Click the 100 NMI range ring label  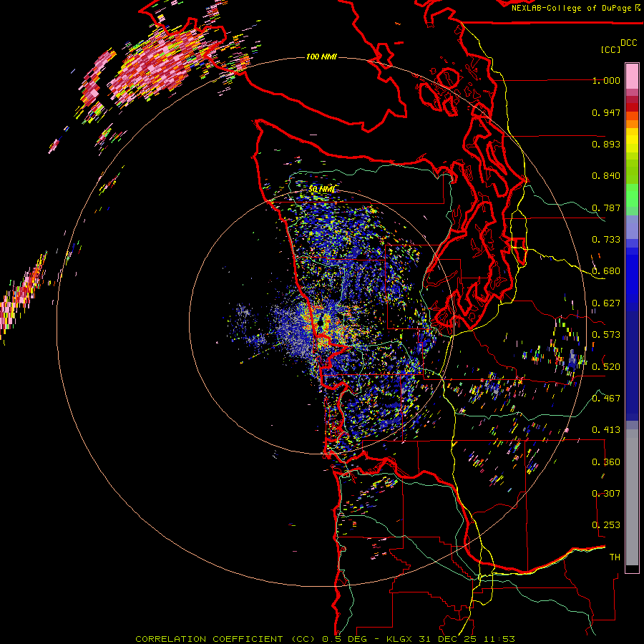[321, 57]
